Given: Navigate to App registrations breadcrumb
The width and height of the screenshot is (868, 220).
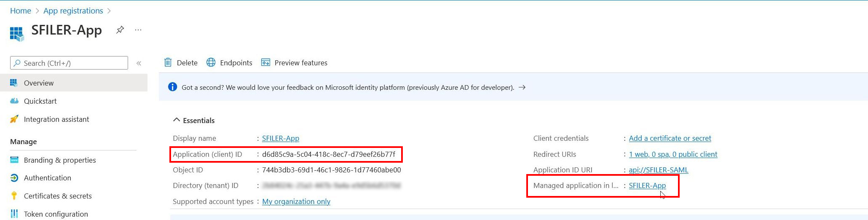Looking at the screenshot, I should pyautogui.click(x=73, y=11).
